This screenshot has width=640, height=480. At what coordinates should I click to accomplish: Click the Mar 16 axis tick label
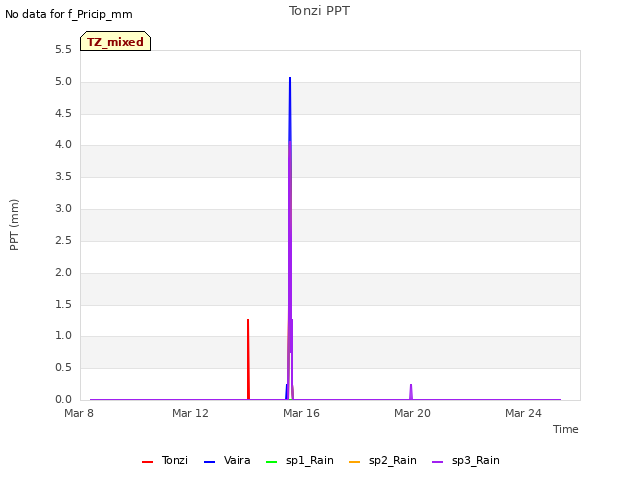301,413
